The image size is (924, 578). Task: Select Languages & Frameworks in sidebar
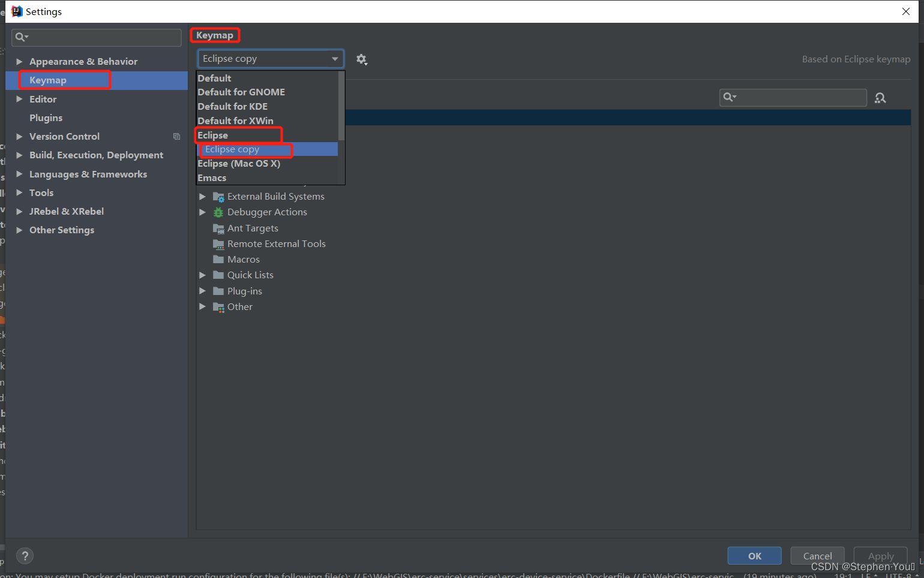pyautogui.click(x=97, y=174)
